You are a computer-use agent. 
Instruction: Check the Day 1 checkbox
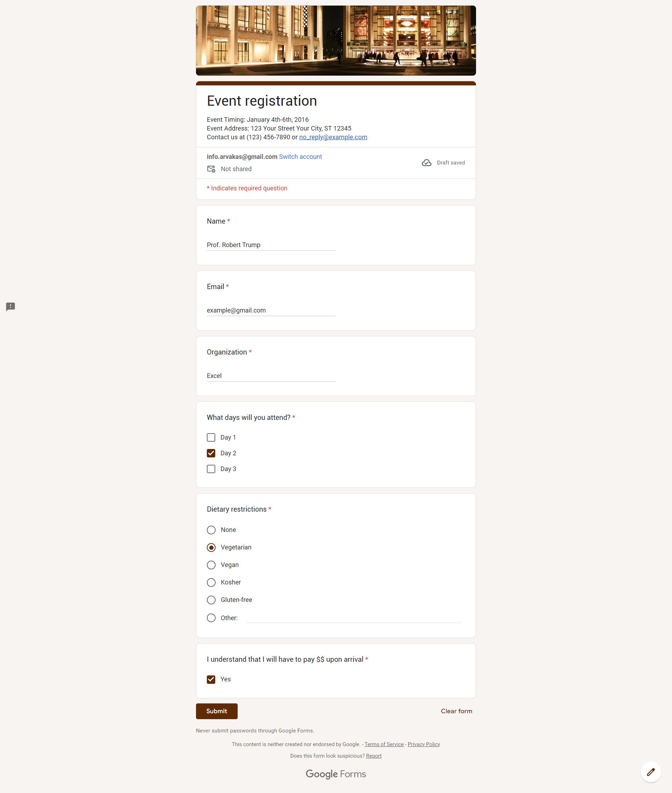pyautogui.click(x=211, y=437)
